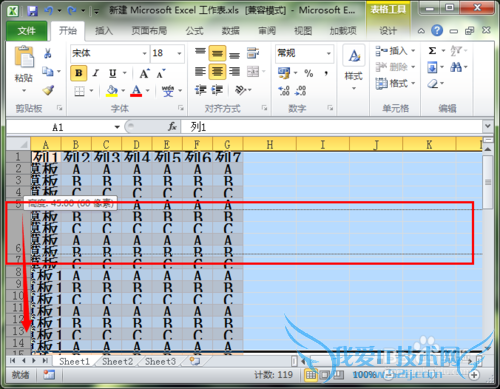Switch to the Formulas tab
The height and width of the screenshot is (389, 500).
pyautogui.click(x=194, y=31)
